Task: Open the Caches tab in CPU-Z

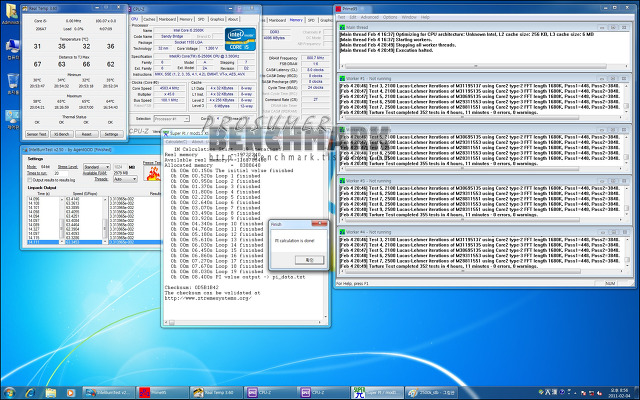Action: 149,19
